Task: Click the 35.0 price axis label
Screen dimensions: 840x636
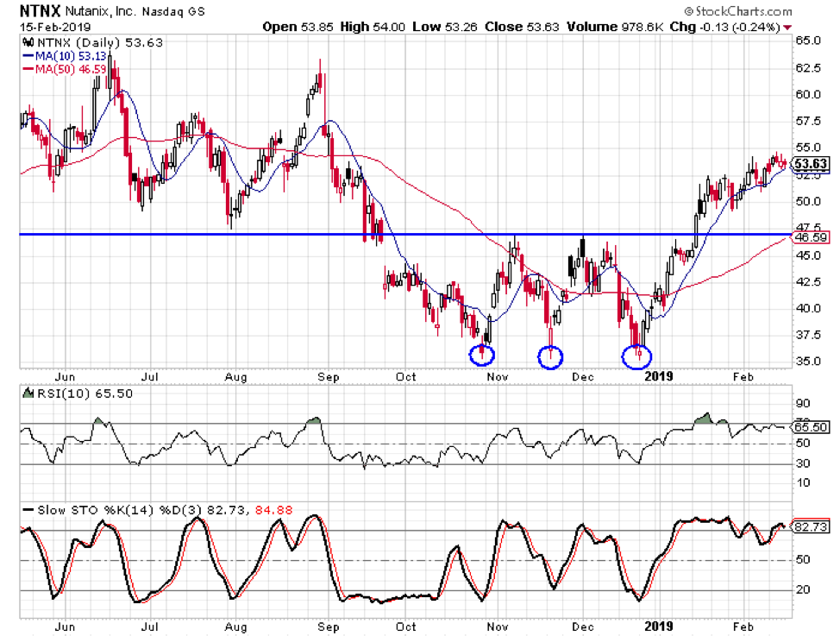Action: [x=808, y=361]
